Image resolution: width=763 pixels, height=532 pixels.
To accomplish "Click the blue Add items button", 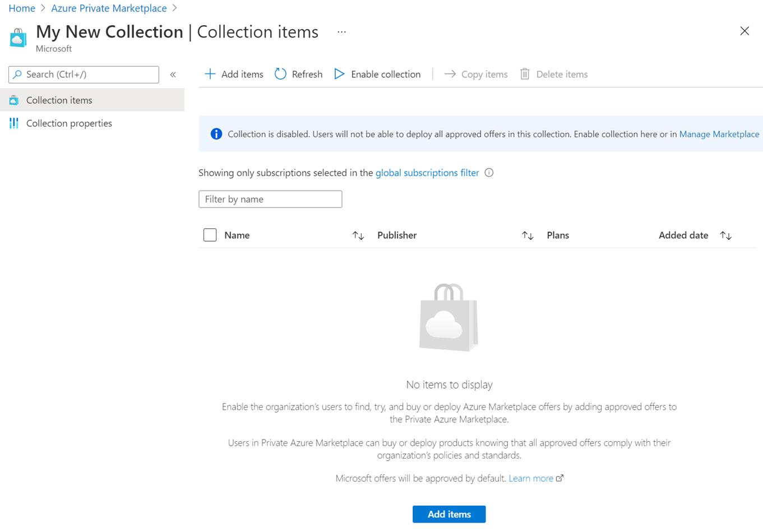I will point(449,514).
